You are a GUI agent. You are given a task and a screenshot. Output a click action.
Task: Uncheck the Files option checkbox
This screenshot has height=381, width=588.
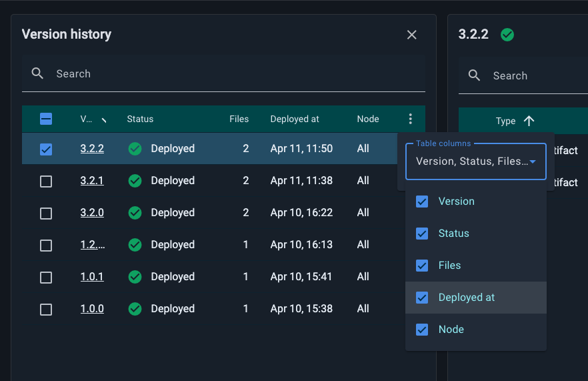click(x=422, y=266)
